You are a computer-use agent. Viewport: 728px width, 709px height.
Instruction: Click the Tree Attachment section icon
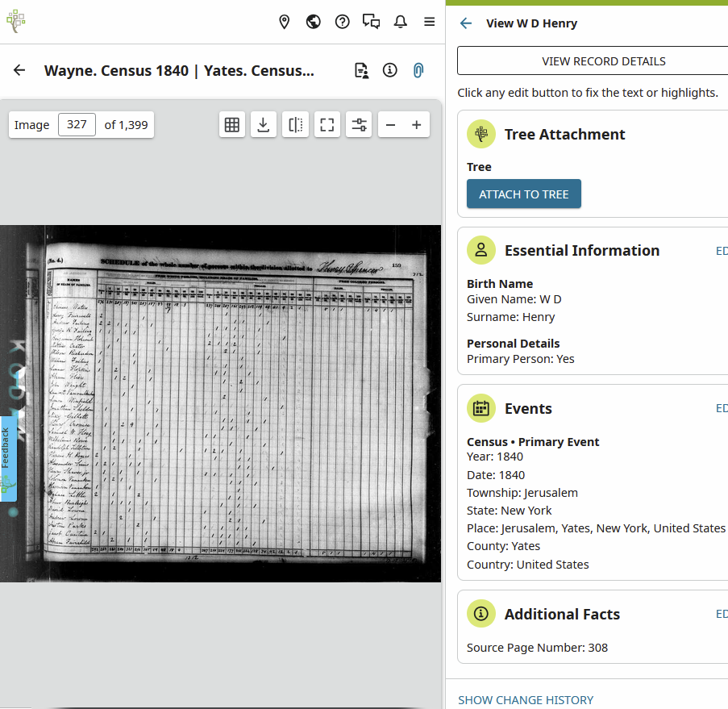click(481, 134)
